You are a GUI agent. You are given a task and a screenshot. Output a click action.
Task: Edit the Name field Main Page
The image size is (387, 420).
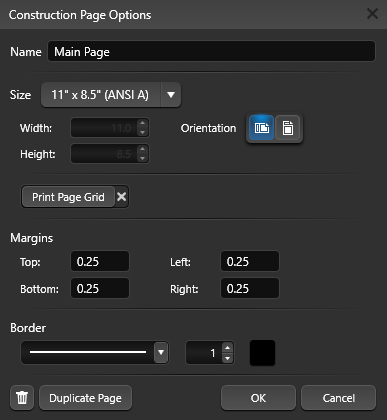click(212, 51)
